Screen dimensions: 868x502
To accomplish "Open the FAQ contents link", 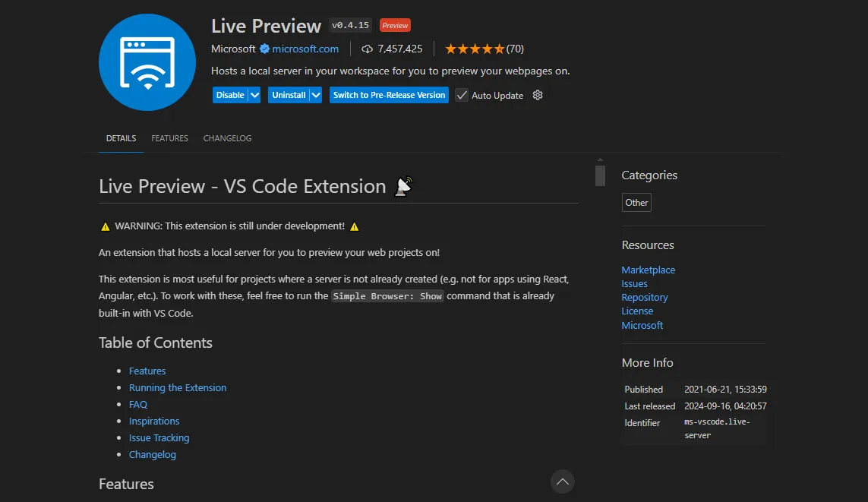I will click(x=138, y=404).
